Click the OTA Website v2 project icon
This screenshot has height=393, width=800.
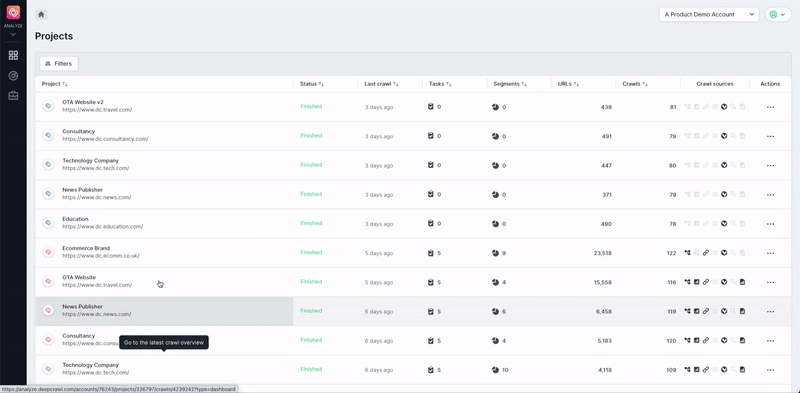coord(48,106)
